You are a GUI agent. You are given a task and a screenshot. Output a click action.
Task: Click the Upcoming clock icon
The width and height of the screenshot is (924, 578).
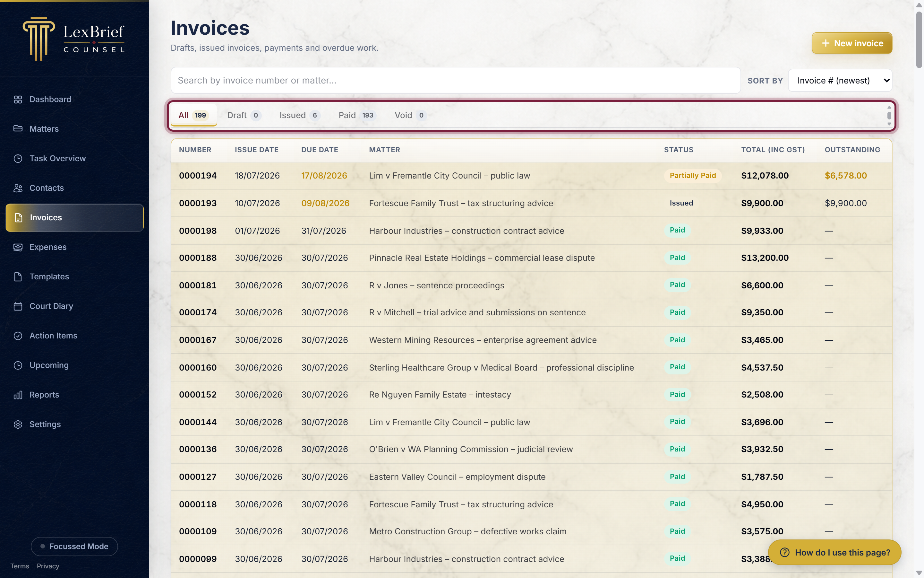pos(18,365)
